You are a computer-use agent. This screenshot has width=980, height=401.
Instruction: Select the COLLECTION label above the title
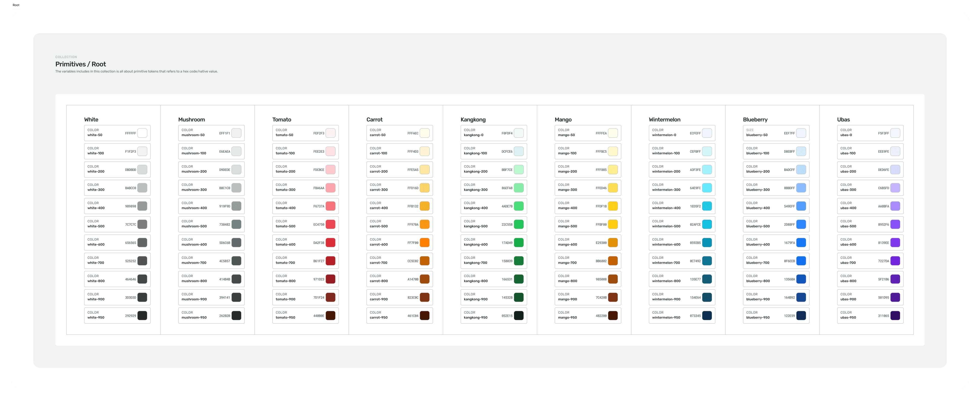pyautogui.click(x=66, y=57)
